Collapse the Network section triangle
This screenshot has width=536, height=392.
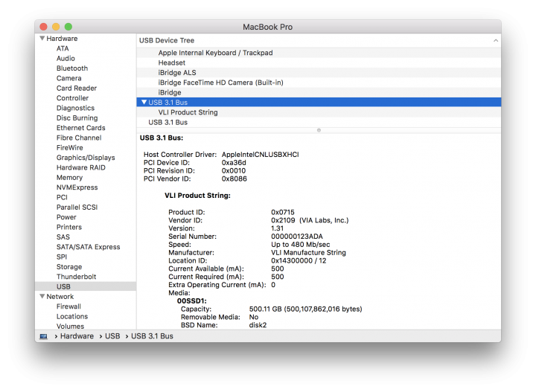pyautogui.click(x=42, y=296)
